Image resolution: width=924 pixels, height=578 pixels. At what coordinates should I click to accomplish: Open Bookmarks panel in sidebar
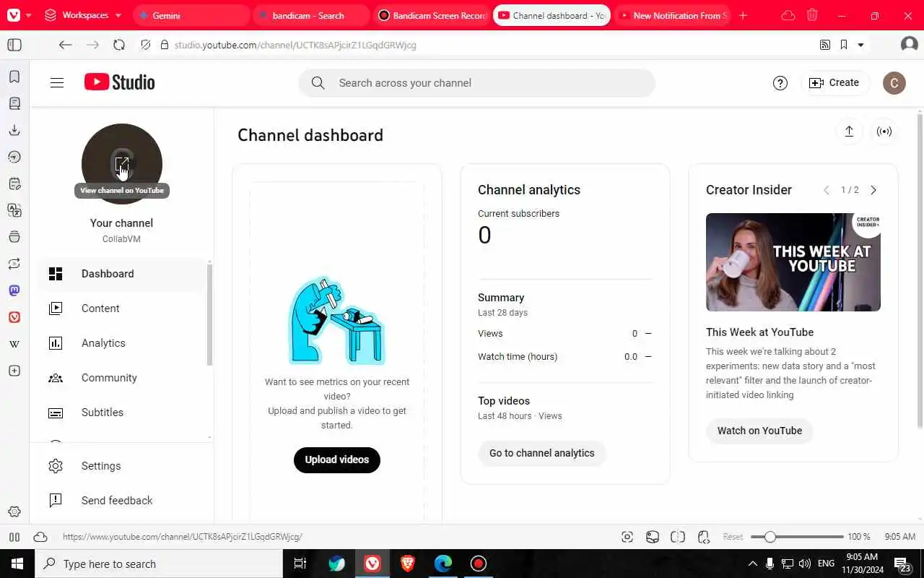(x=14, y=77)
